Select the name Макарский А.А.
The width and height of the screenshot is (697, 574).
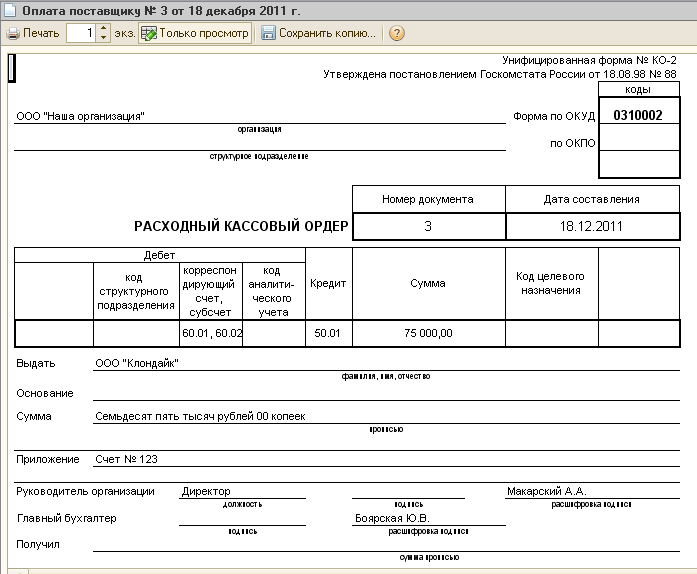(x=547, y=491)
